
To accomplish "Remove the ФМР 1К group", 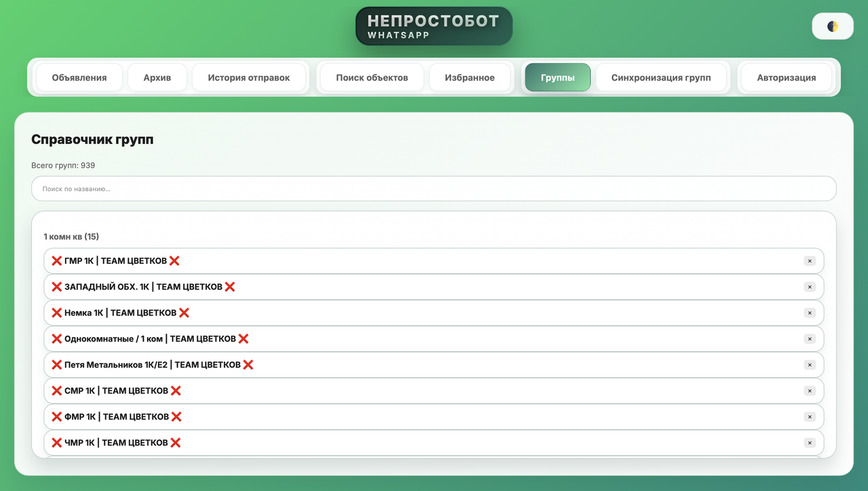I will [810, 417].
